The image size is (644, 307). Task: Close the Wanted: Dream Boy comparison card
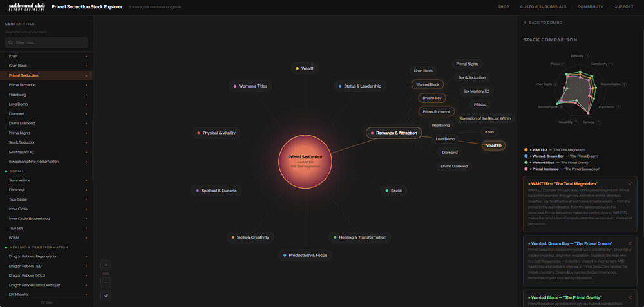pyautogui.click(x=630, y=244)
